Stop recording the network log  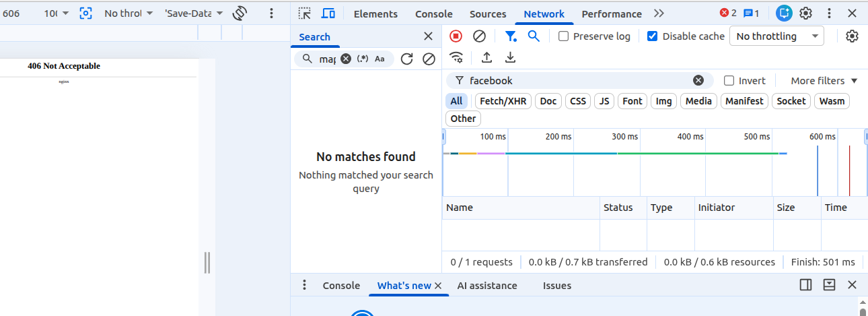[456, 36]
